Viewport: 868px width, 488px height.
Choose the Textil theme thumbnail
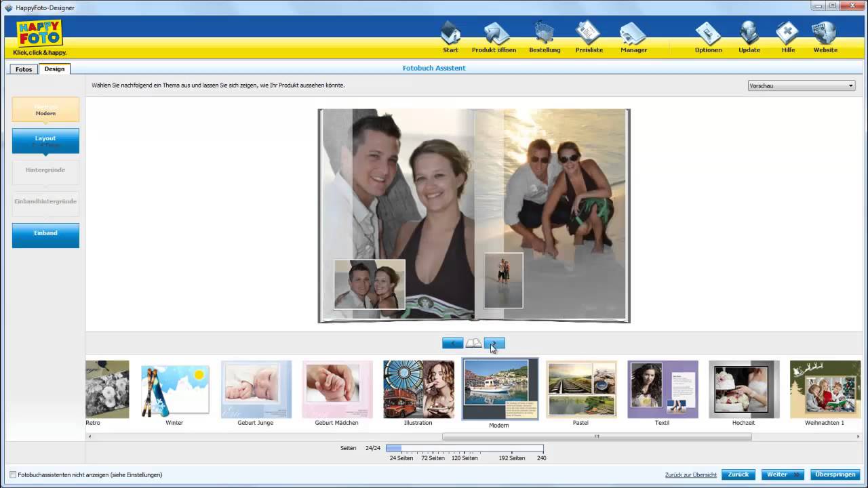(x=663, y=389)
